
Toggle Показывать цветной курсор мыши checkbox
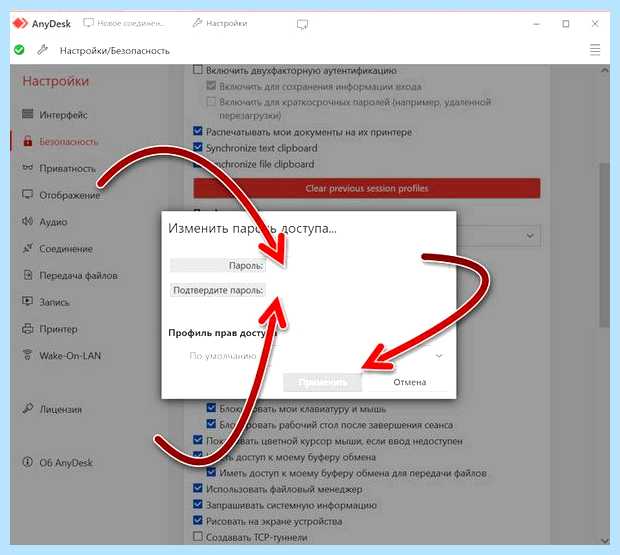tap(198, 440)
